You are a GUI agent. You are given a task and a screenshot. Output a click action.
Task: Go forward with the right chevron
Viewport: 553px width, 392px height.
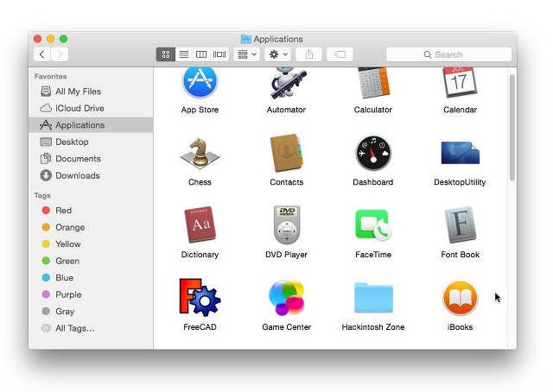click(60, 54)
